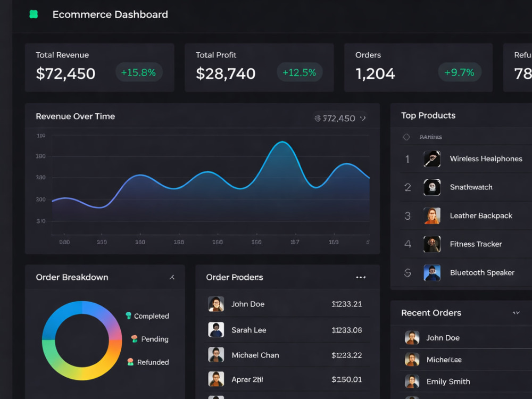Click the +9.7% orders change badge
532x399 pixels.
point(460,72)
